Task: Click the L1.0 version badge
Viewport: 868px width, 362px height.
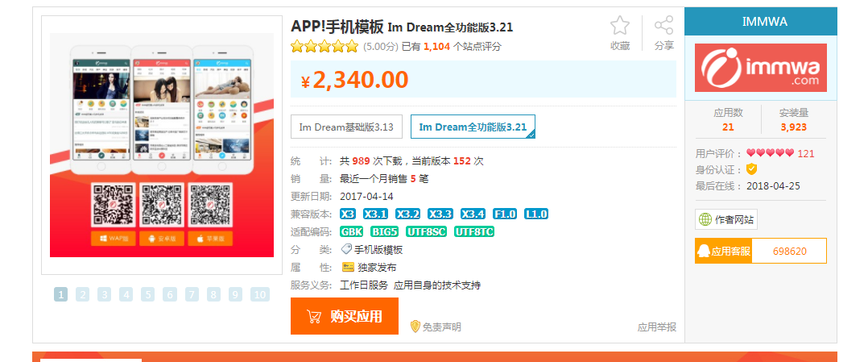Action: point(536,214)
